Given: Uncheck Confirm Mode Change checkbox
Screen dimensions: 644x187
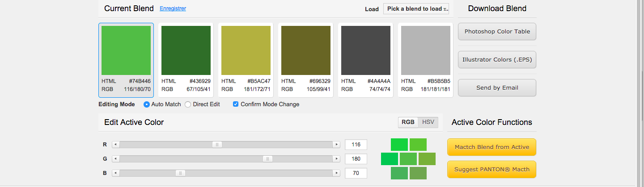Looking at the screenshot, I should pyautogui.click(x=236, y=104).
